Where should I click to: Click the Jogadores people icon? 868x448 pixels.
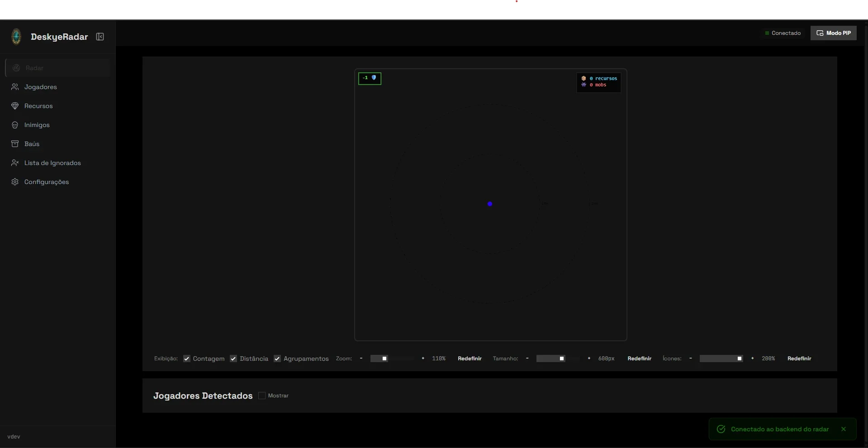(x=15, y=87)
